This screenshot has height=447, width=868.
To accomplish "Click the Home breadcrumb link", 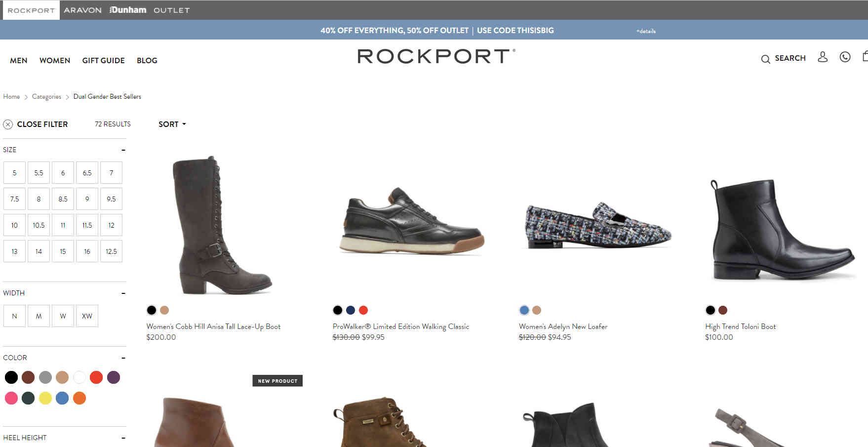I will 11,97.
